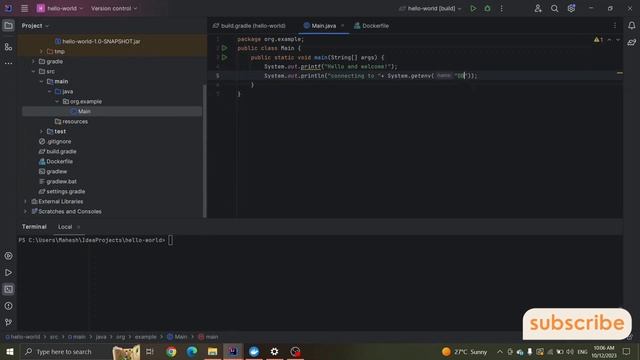
Task: Open IDE settings gear
Action: coord(571,8)
